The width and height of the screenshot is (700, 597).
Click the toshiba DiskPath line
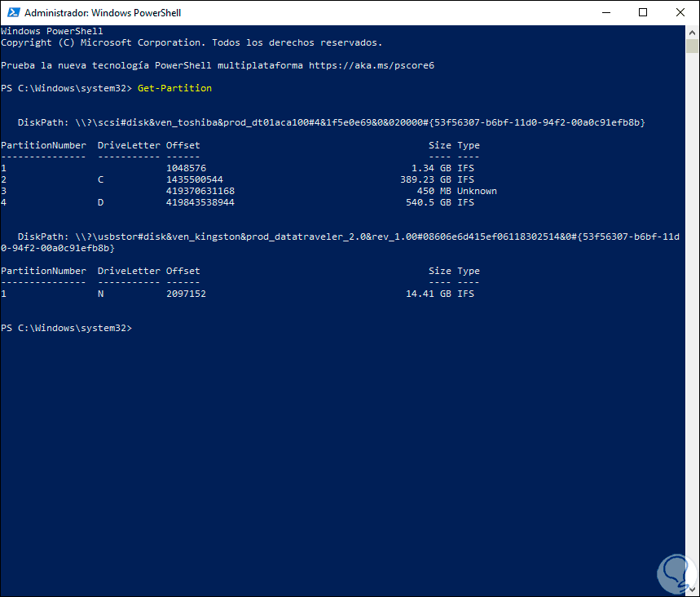[331, 122]
